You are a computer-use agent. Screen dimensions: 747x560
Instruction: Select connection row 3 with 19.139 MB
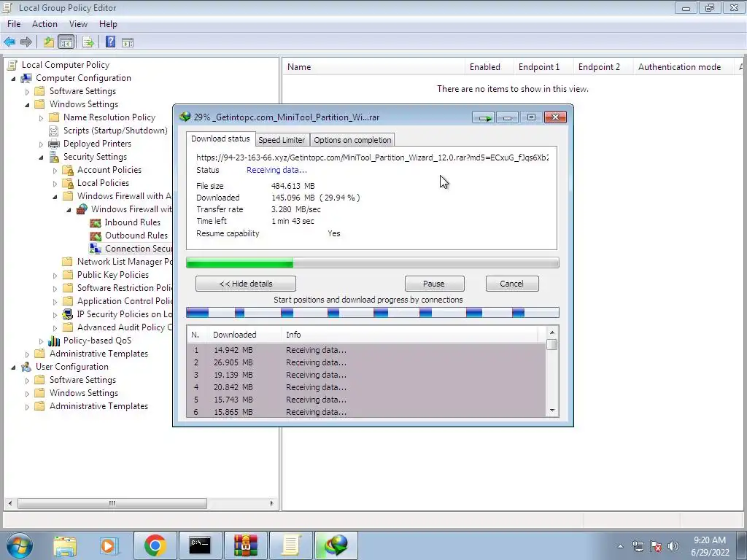tap(366, 376)
